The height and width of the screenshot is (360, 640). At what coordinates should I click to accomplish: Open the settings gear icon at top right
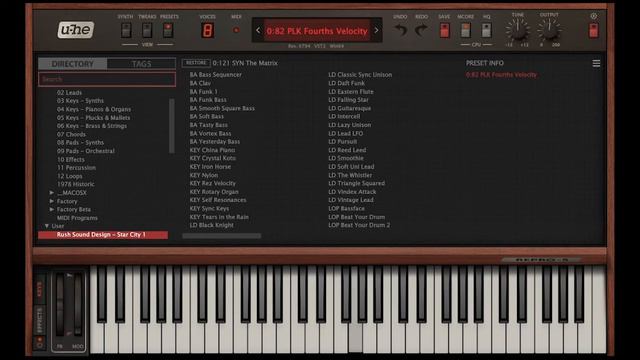[593, 16]
